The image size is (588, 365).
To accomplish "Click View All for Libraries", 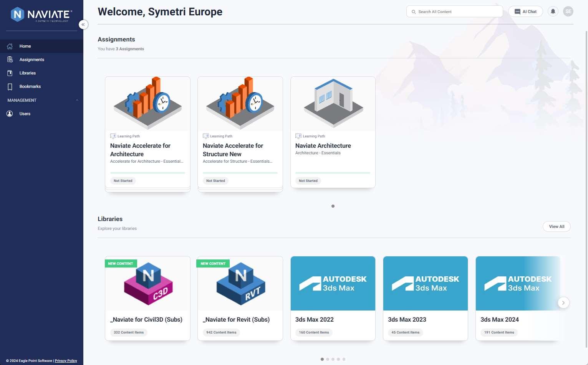I will pos(557,226).
